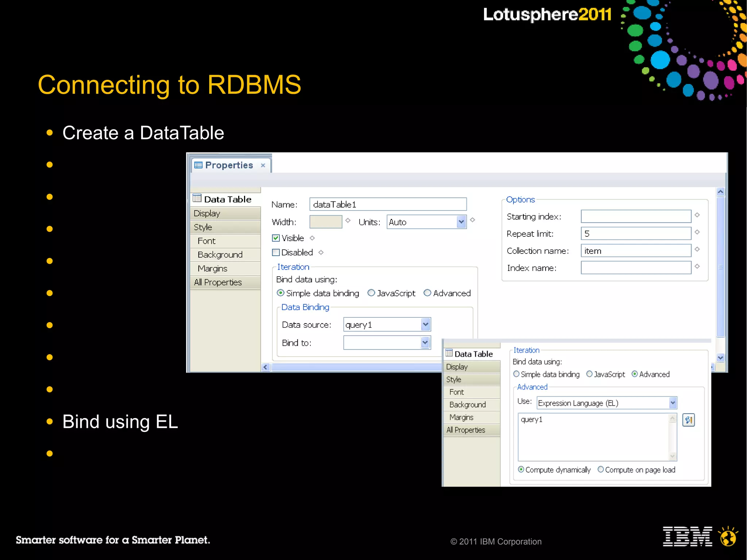Toggle the Visible checkbox
The width and height of the screenshot is (747, 560).
(x=276, y=238)
